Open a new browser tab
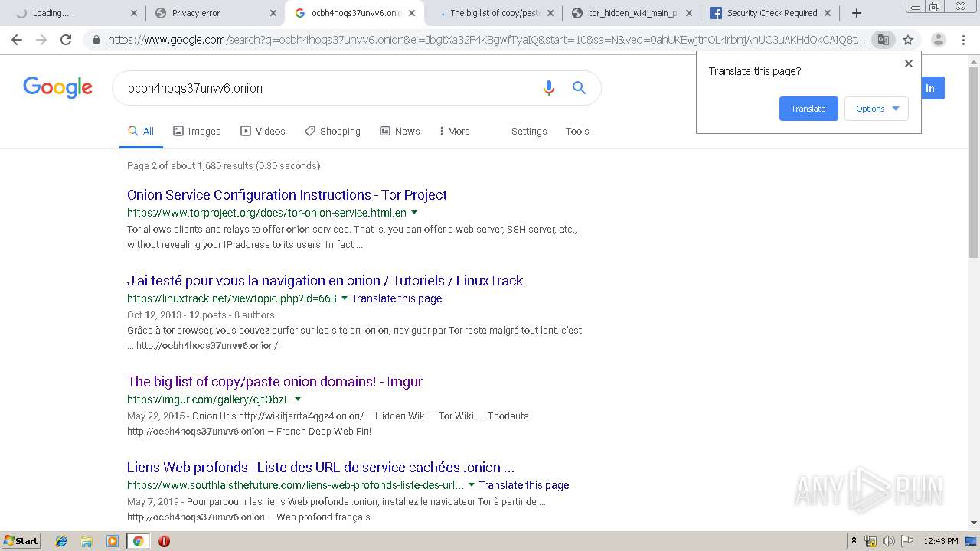Screen dimensions: 980x551 [857, 13]
